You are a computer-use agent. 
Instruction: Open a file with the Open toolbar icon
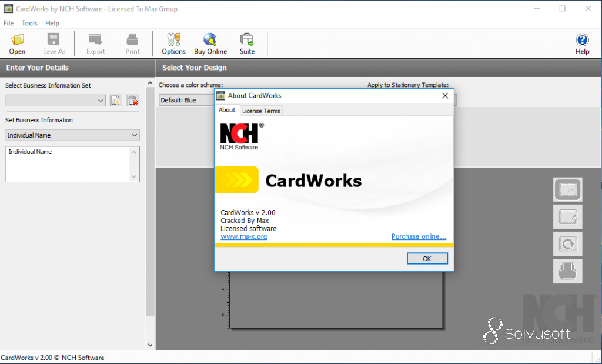[17, 44]
